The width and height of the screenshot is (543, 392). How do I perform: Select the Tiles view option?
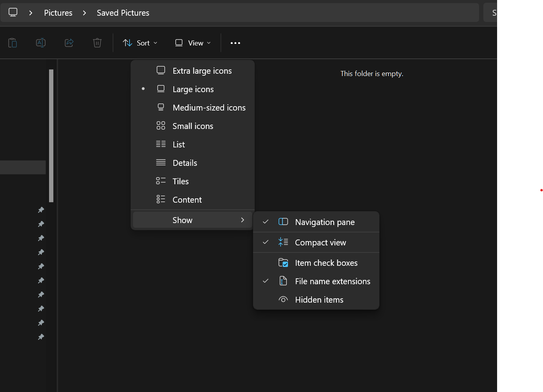[x=180, y=181]
